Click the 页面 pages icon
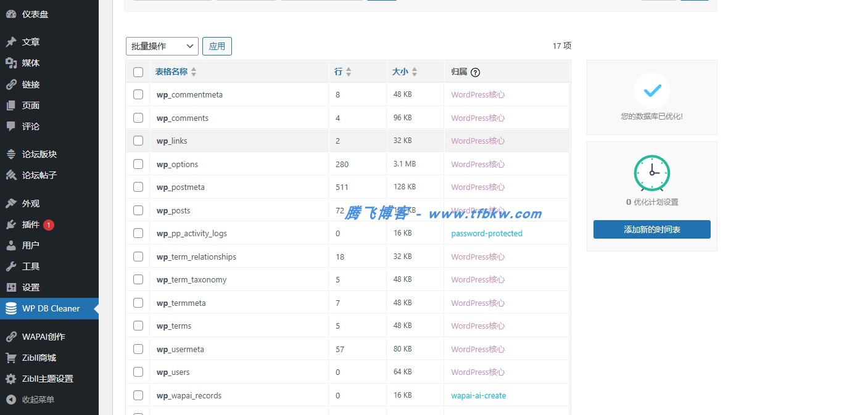 pyautogui.click(x=11, y=105)
